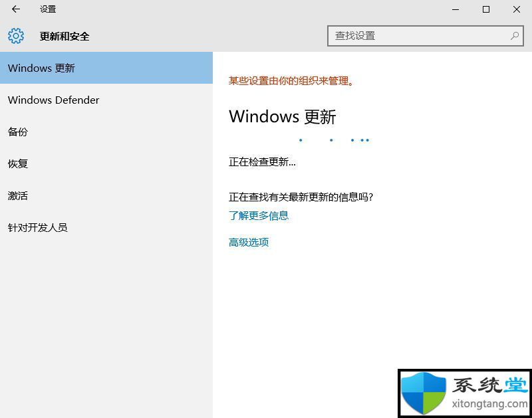Open Windows Defender section
This screenshot has height=418, width=532.
pos(106,100)
